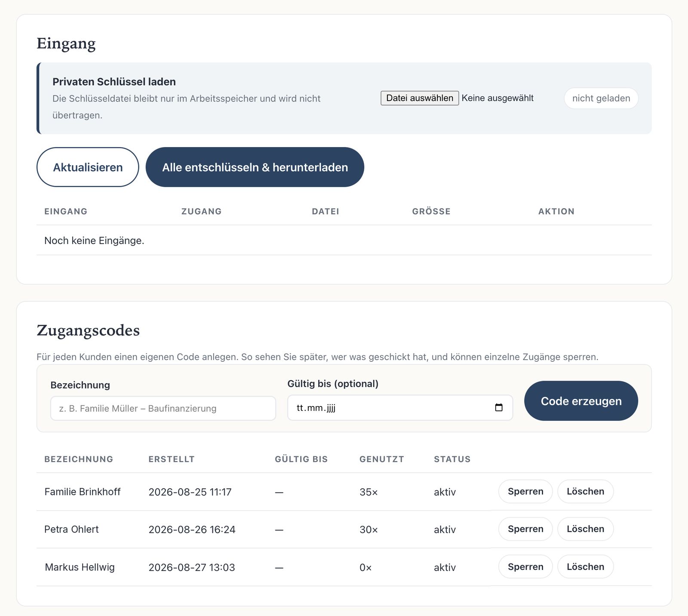Click the GENUTZT column header
This screenshot has width=688, height=616.
pyautogui.click(x=382, y=459)
